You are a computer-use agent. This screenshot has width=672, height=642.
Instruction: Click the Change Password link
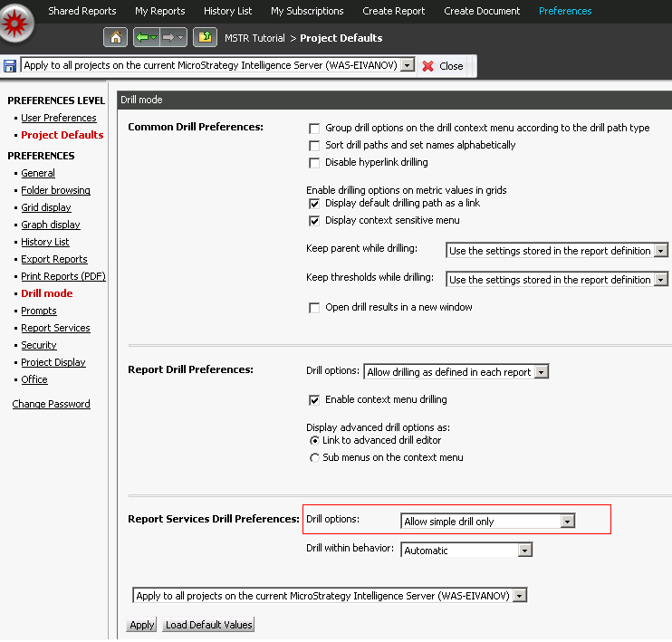[52, 404]
